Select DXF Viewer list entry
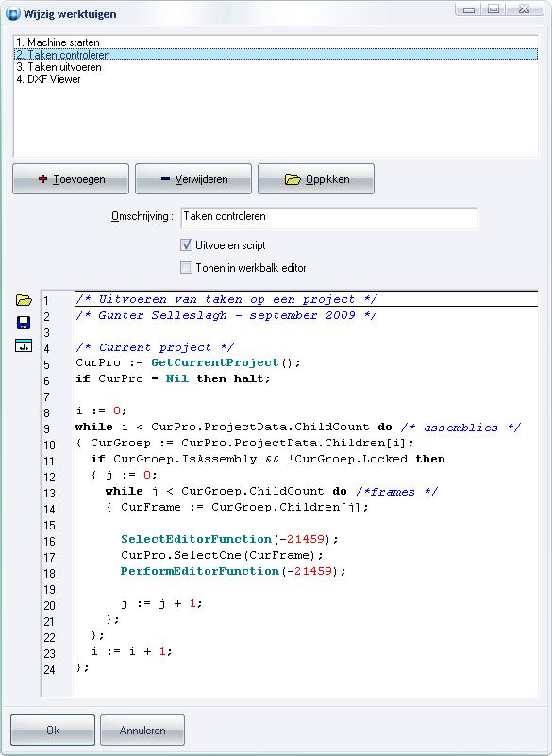The height and width of the screenshot is (756, 552). (276, 79)
